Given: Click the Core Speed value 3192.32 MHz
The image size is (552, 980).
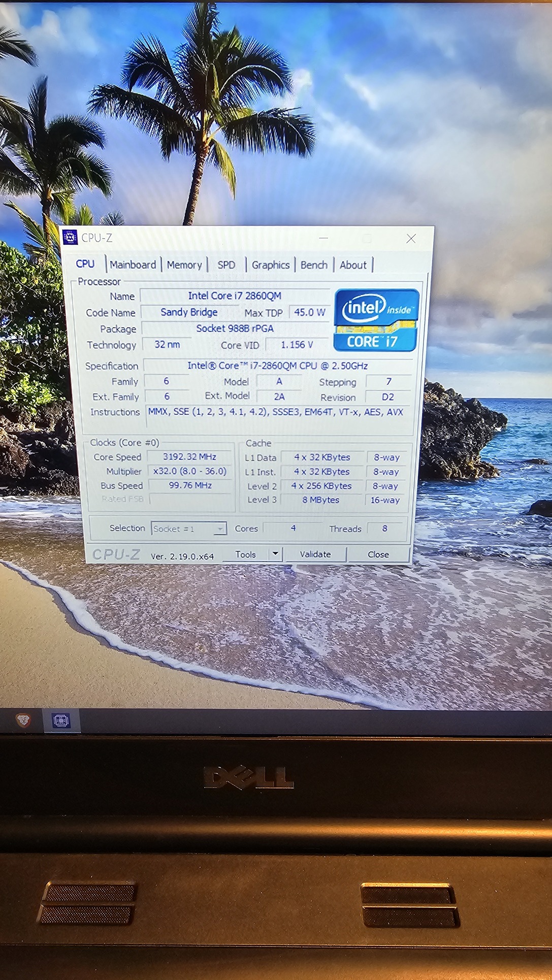Looking at the screenshot, I should click(189, 456).
